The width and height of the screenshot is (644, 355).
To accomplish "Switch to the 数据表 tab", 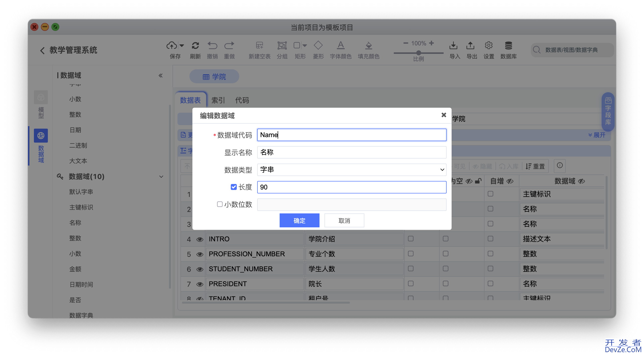I will 190,100.
